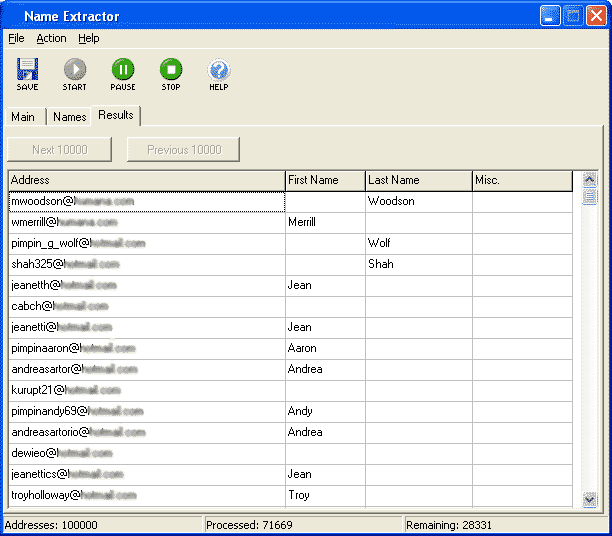Open the File menu
Screen dimensions: 612x536
(16, 38)
